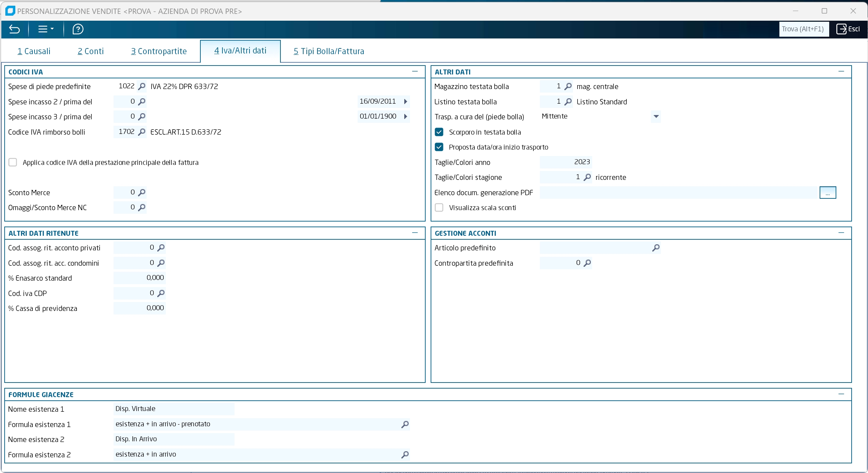
Task: Search Spese di piede predefinite IVA code
Action: (142, 86)
